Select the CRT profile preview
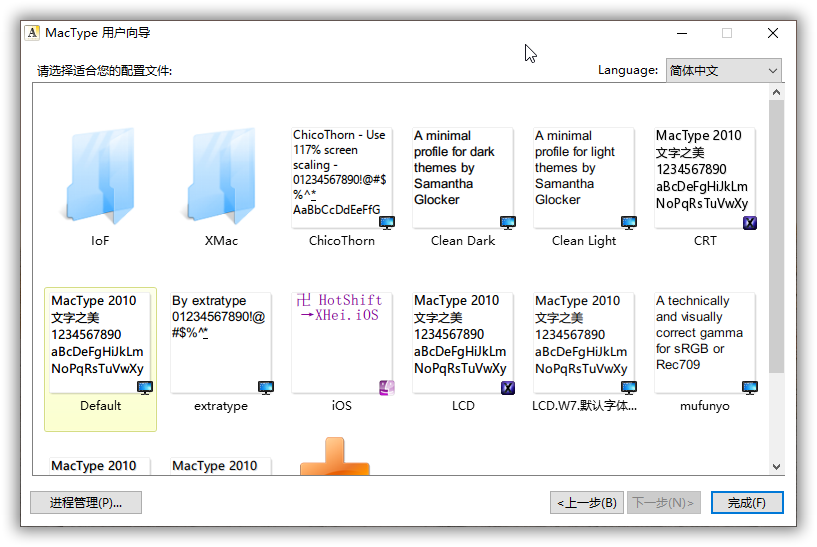The image size is (817, 547). pos(705,178)
